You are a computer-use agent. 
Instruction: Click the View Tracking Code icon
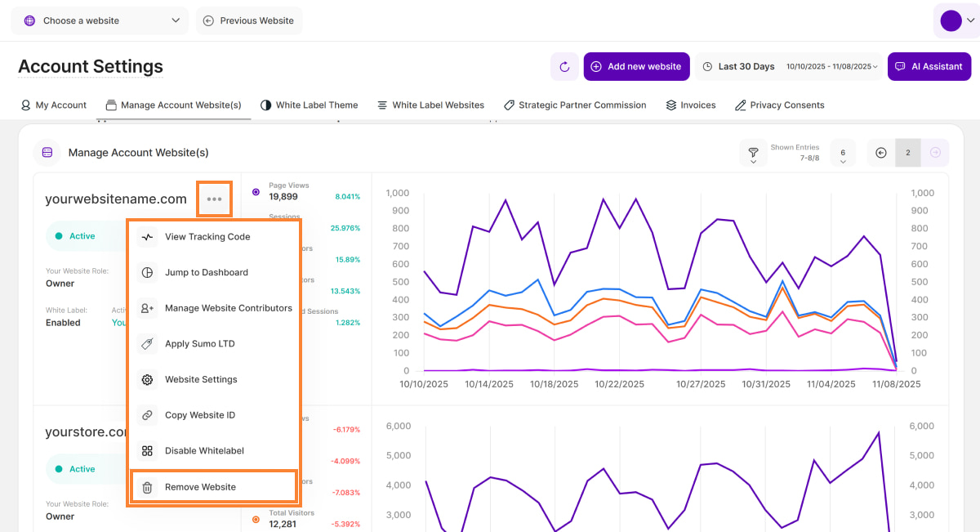tap(147, 237)
